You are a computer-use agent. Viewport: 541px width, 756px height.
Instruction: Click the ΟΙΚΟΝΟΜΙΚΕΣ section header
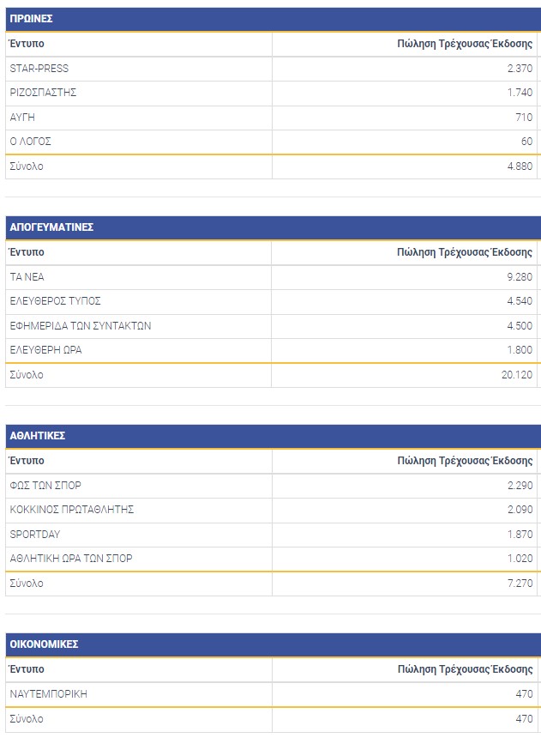(x=45, y=644)
